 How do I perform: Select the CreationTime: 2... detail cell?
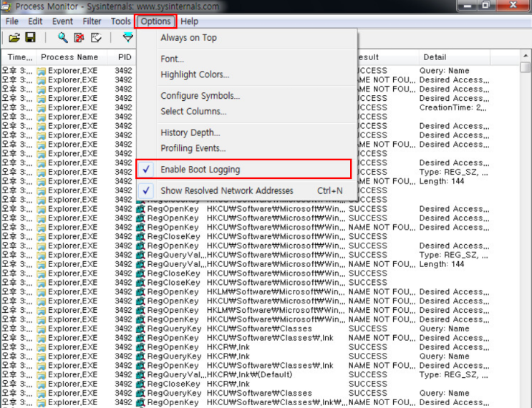tap(453, 107)
